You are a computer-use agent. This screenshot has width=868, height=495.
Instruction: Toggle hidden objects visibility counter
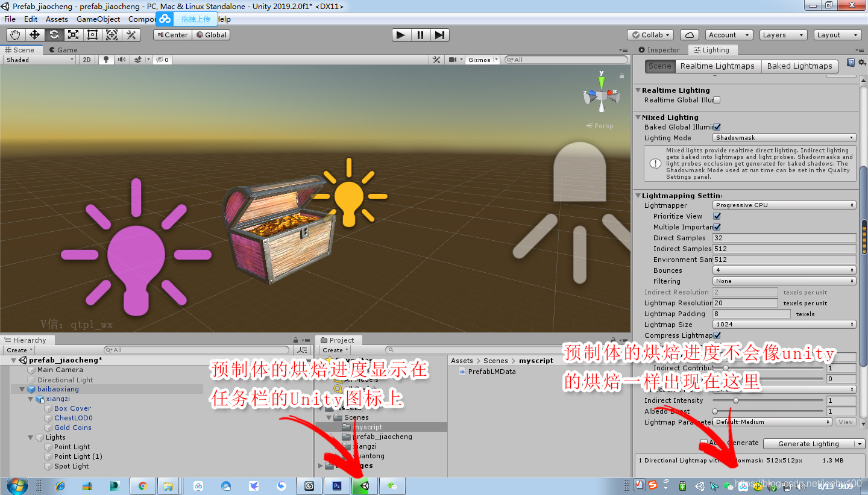(163, 60)
